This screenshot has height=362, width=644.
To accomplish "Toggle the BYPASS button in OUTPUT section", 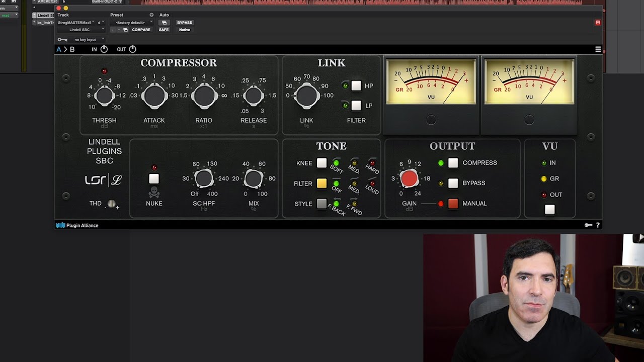I will [x=453, y=183].
